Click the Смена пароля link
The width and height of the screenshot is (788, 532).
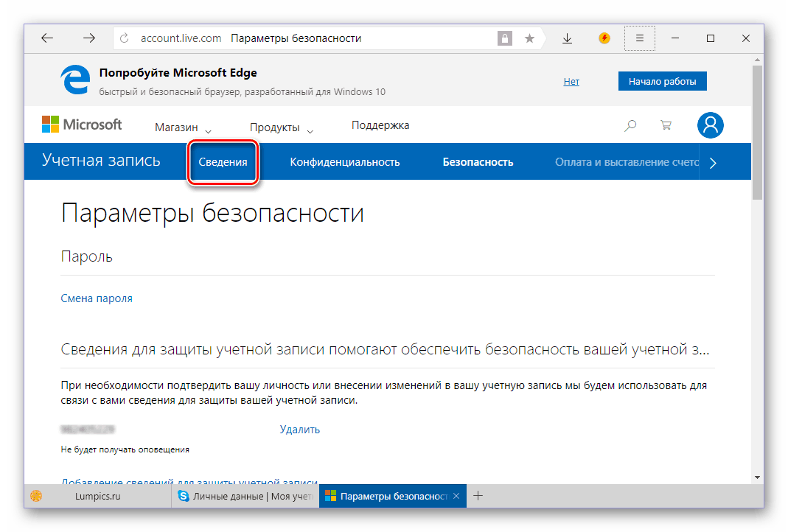[97, 298]
